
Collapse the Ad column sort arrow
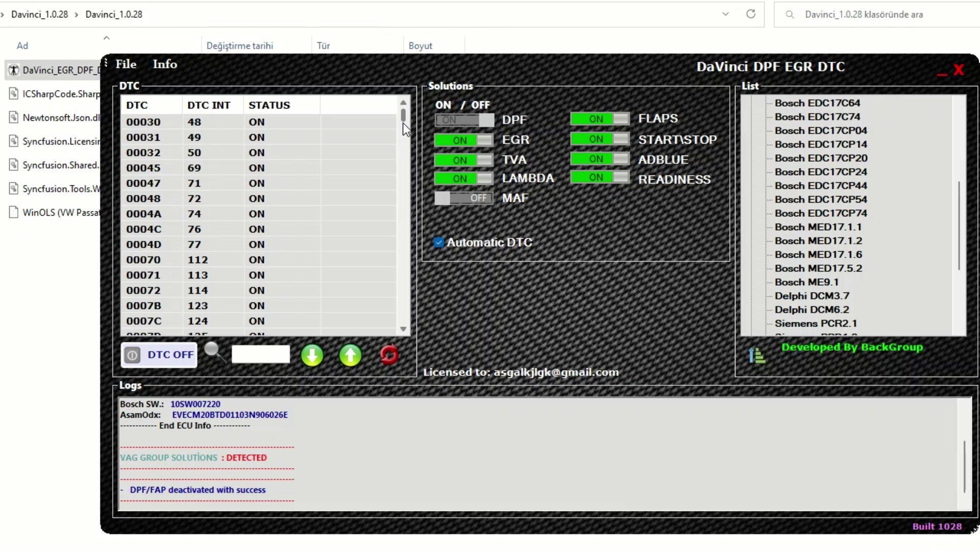[106, 37]
